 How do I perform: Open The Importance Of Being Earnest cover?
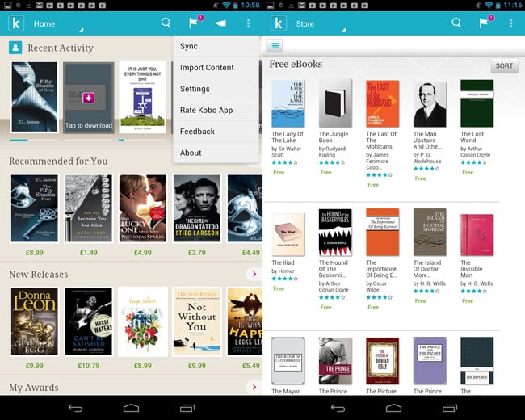[382, 232]
